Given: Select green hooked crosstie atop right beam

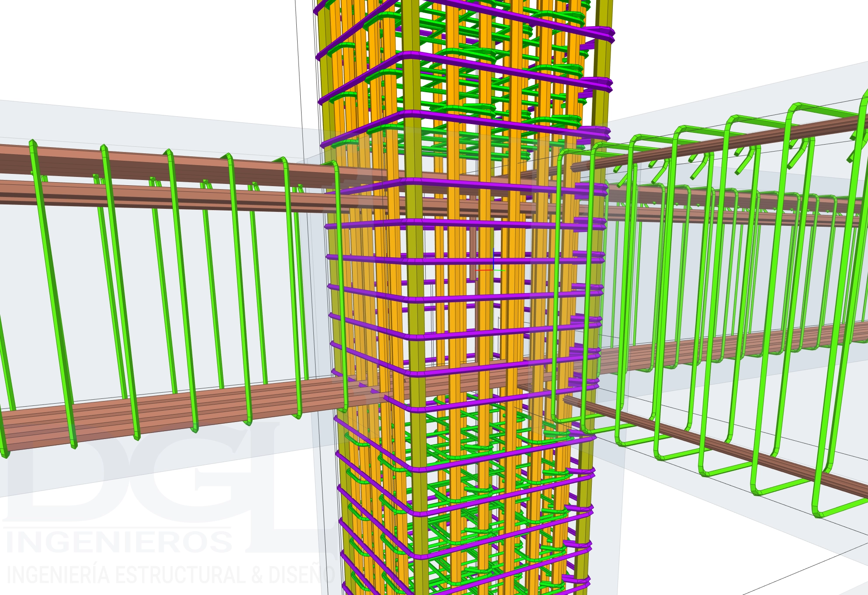Looking at the screenshot, I should tap(796, 156).
